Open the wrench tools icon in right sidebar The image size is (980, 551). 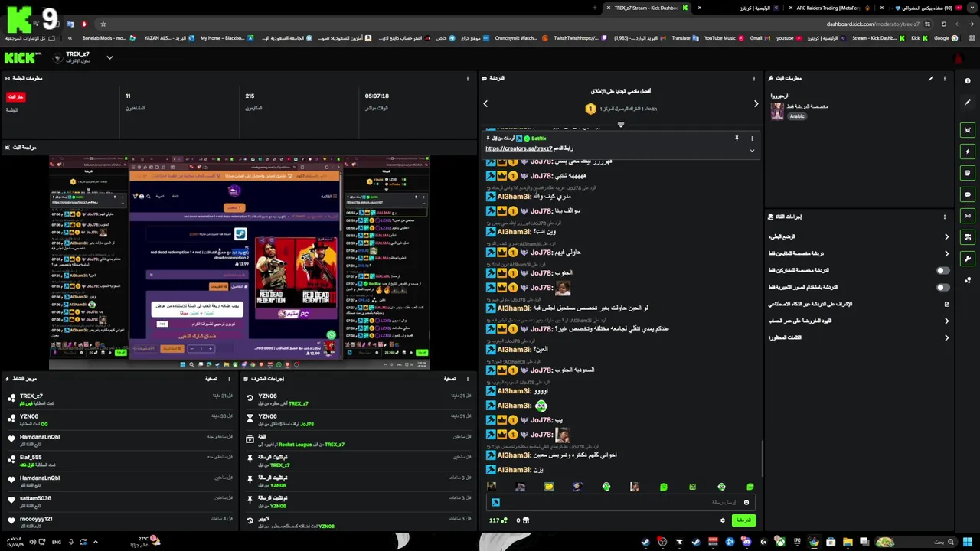[968, 259]
